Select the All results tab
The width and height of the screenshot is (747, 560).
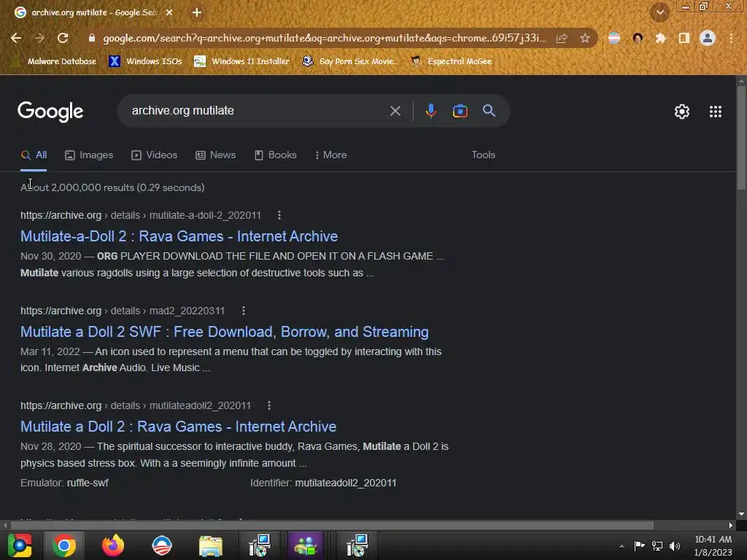pyautogui.click(x=34, y=155)
